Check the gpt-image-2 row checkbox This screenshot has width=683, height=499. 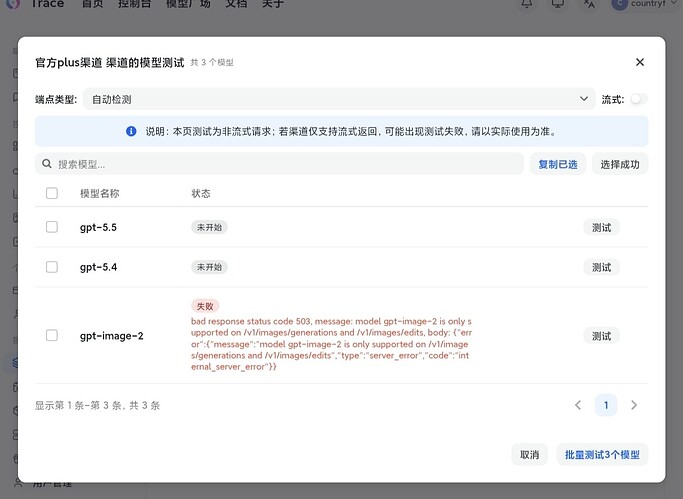click(52, 335)
